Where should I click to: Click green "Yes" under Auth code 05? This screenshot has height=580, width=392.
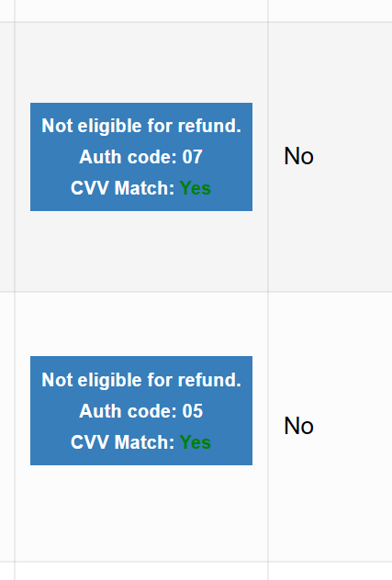[x=195, y=442]
